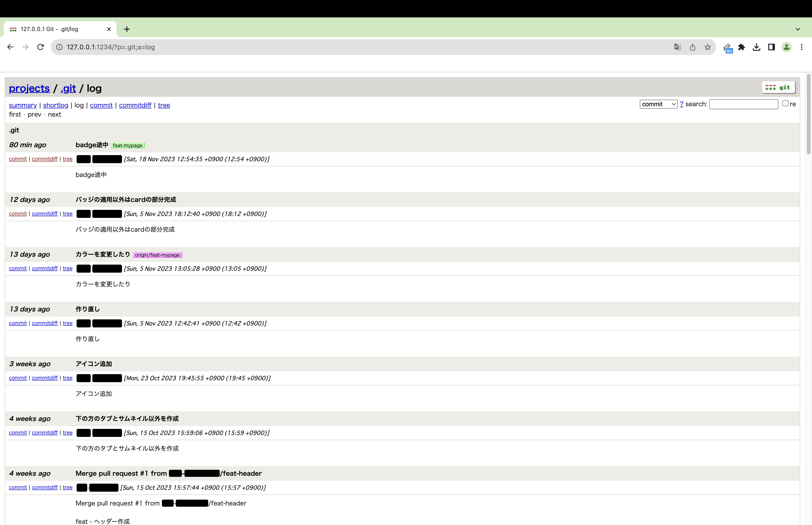Open commitdiff for badge途中 commit
812x525 pixels.
(x=44, y=159)
